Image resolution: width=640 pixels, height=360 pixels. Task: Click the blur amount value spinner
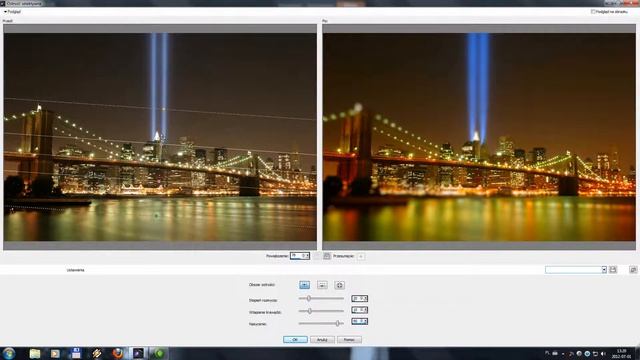point(360,298)
